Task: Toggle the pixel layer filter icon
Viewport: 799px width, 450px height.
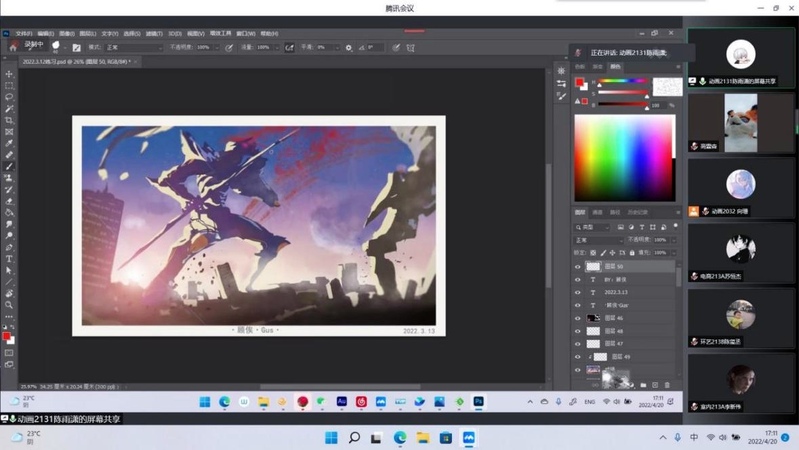Action: [x=620, y=227]
